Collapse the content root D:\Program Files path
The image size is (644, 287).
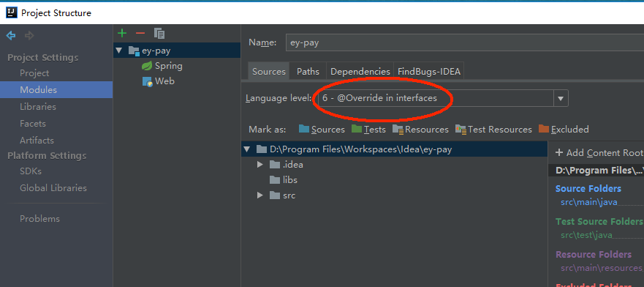pyautogui.click(x=247, y=149)
